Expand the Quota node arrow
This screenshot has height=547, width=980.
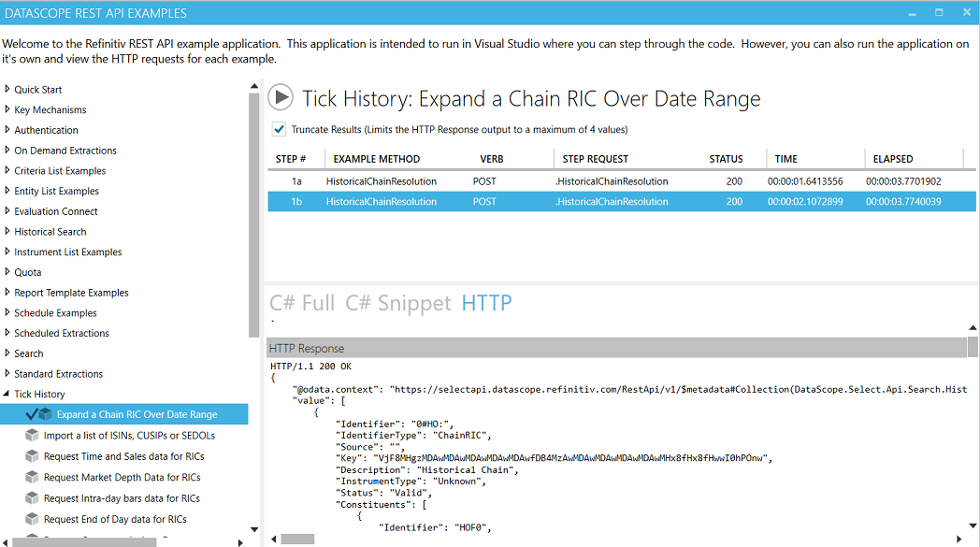point(7,272)
